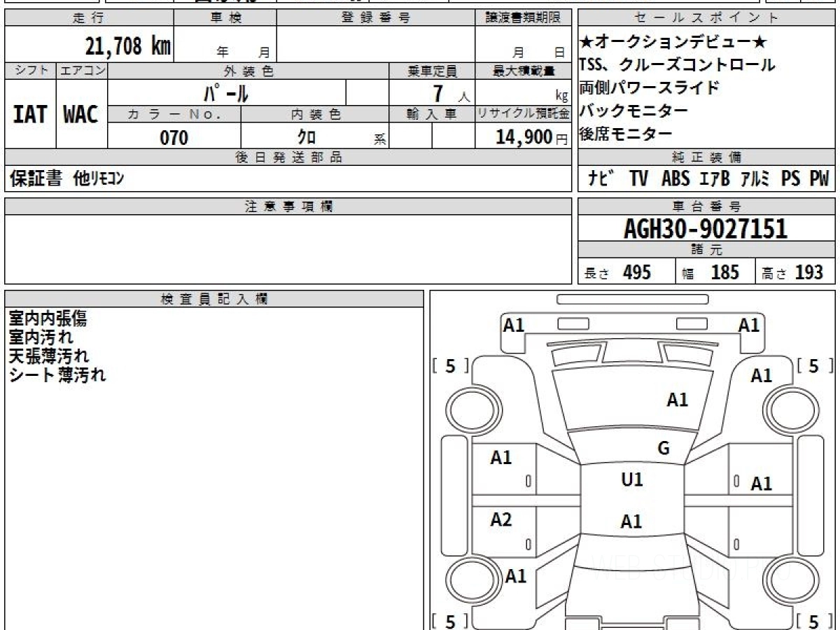Viewport: 840px width, 630px height.
Task: Select the シート薄汚れ inspector note
Action: pos(57,375)
